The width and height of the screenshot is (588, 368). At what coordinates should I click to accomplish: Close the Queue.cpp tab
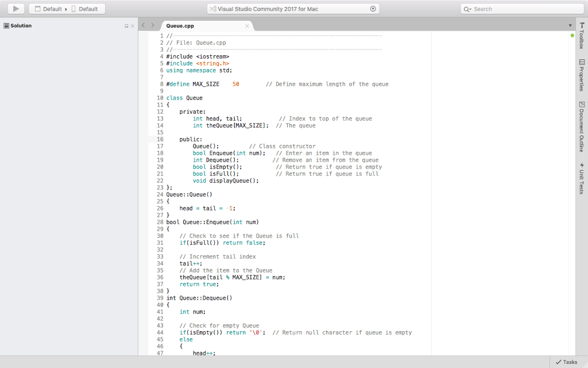tap(247, 26)
